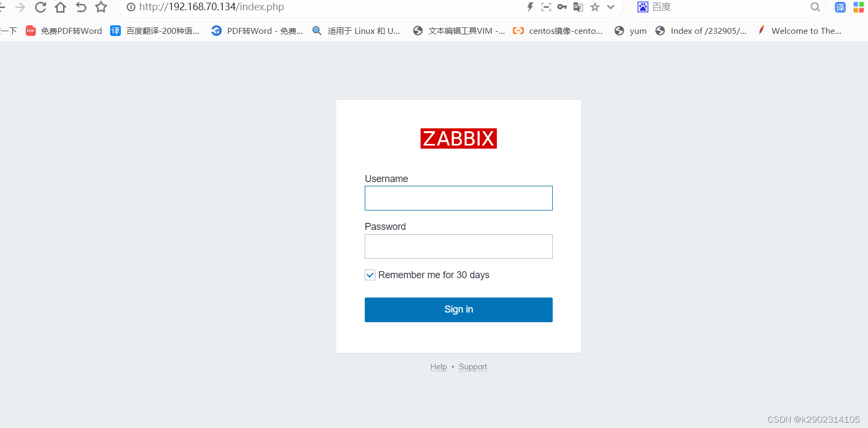Click the lightning speed mode icon
This screenshot has width=868, height=428.
coord(530,7)
